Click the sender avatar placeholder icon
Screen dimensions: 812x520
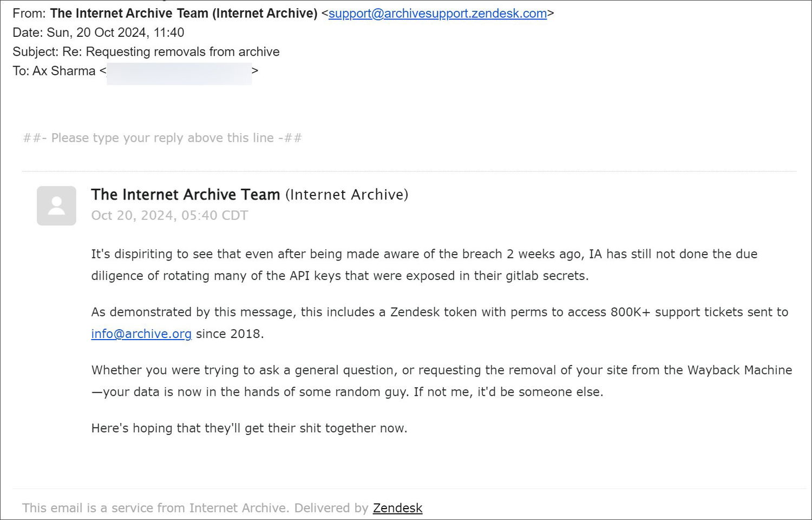(x=56, y=206)
